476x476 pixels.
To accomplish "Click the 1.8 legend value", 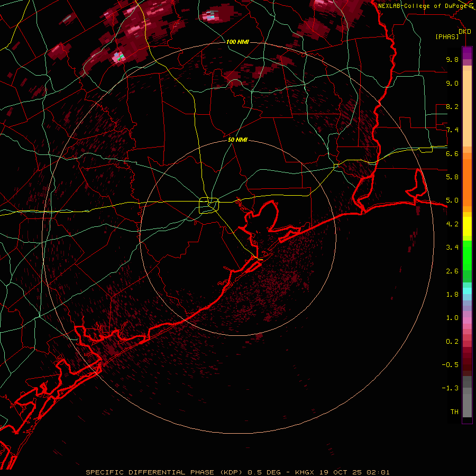I will (452, 295).
